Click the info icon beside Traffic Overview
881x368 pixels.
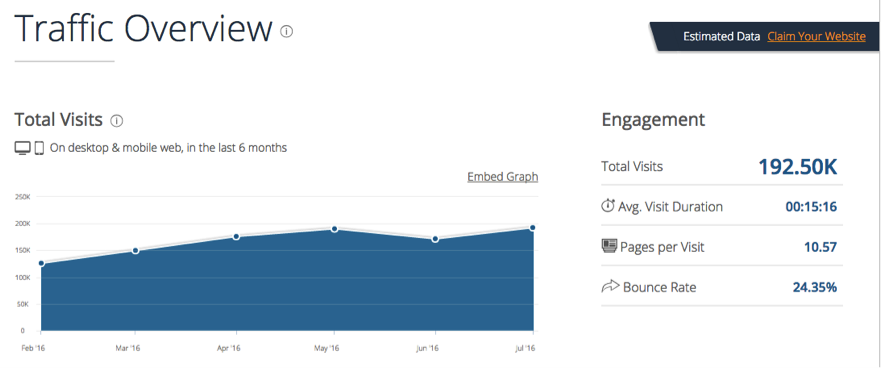click(x=287, y=31)
